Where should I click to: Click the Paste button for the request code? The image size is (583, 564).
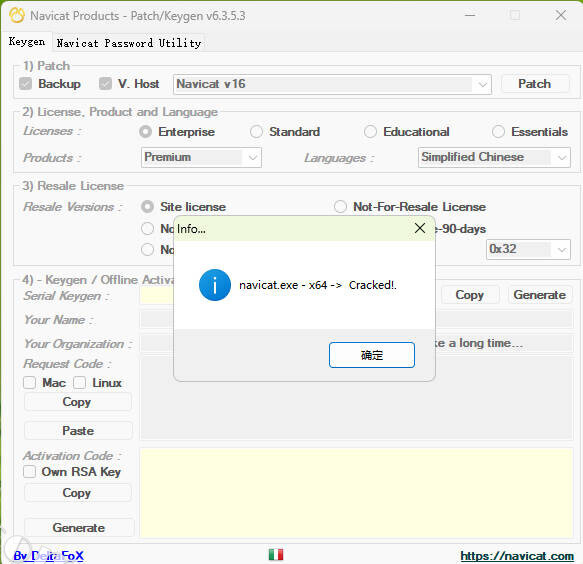[78, 431]
